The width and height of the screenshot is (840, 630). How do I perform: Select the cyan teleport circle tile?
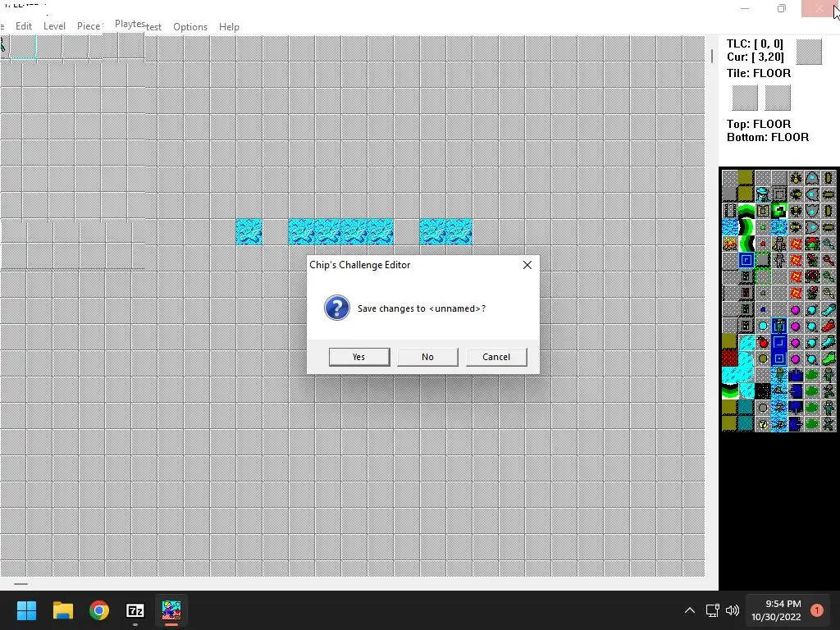(763, 326)
